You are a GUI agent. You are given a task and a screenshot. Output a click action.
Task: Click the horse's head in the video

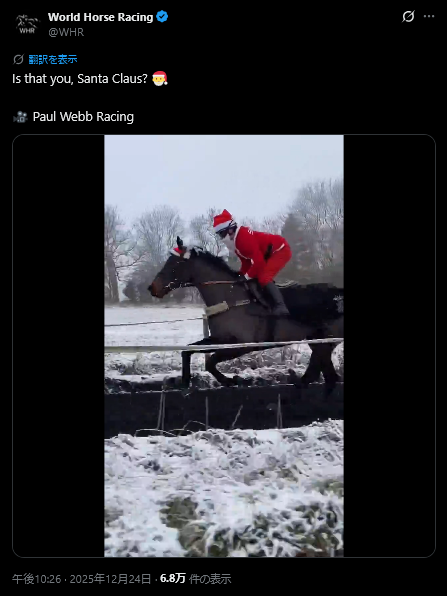click(x=169, y=274)
